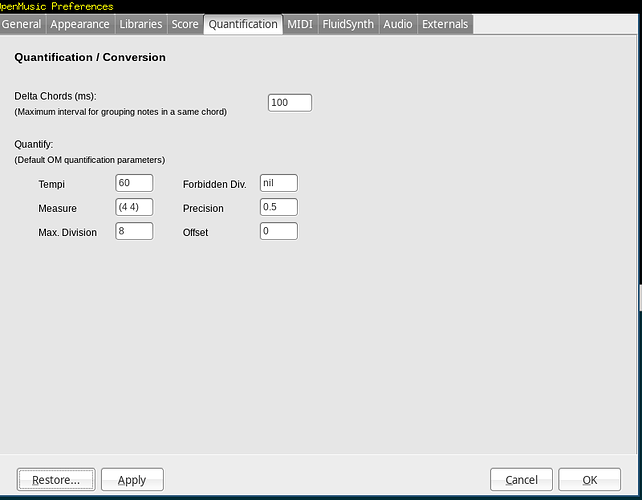Click the Default OM quantification parameters note
The image size is (642, 500).
click(x=90, y=160)
